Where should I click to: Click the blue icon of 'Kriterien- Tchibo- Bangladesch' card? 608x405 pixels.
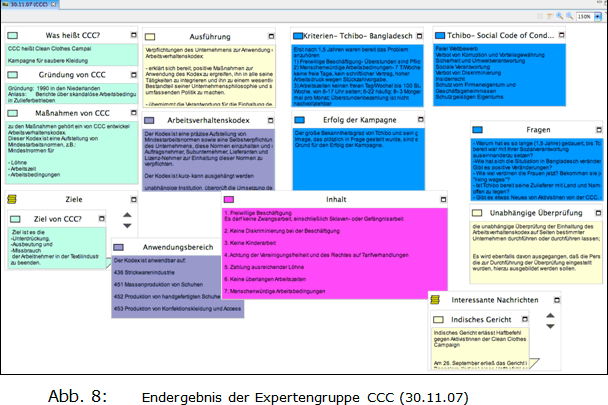298,36
